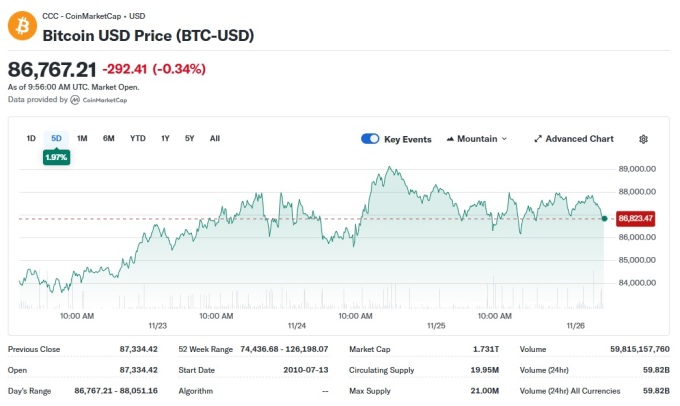Viewport: 680px width, 406px height.
Task: Click the green end-point marker on chart
Action: click(x=605, y=218)
